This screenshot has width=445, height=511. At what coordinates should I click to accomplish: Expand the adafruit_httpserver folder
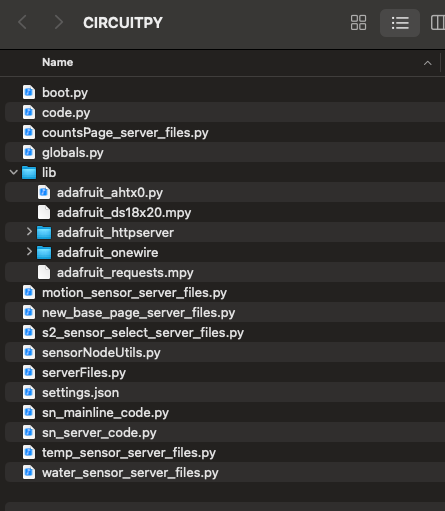29,232
